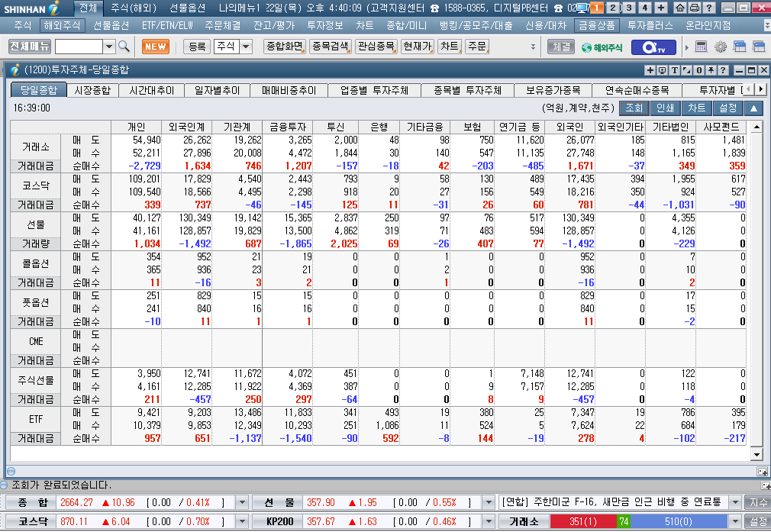Click the search magnifier icon
Viewport: 771px width, 532px height.
pyautogui.click(x=124, y=47)
